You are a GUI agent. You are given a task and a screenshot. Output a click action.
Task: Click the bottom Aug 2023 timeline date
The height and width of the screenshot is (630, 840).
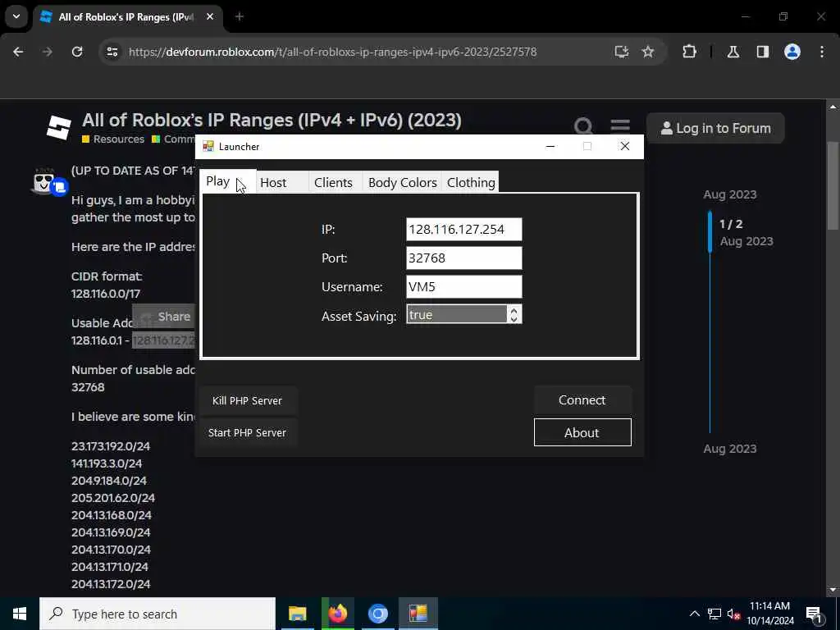tap(729, 449)
